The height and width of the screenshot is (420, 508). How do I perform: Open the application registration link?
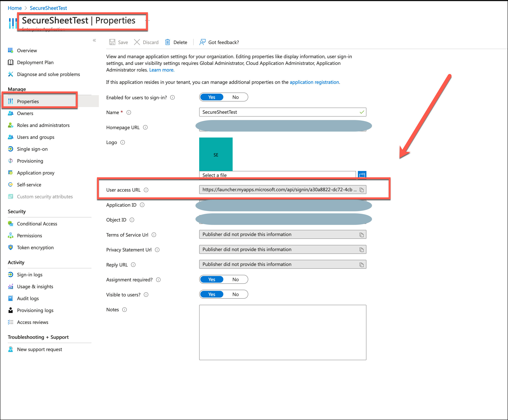point(314,82)
